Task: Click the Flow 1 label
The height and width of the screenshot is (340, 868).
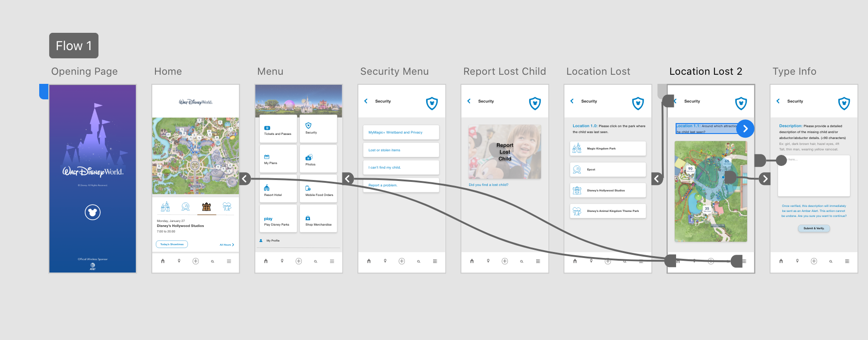Action: pyautogui.click(x=74, y=46)
